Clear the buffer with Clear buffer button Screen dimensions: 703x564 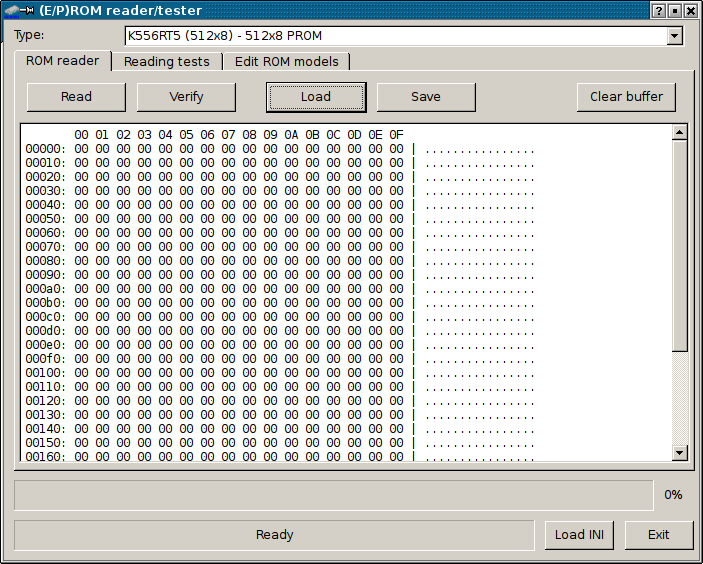click(x=626, y=97)
